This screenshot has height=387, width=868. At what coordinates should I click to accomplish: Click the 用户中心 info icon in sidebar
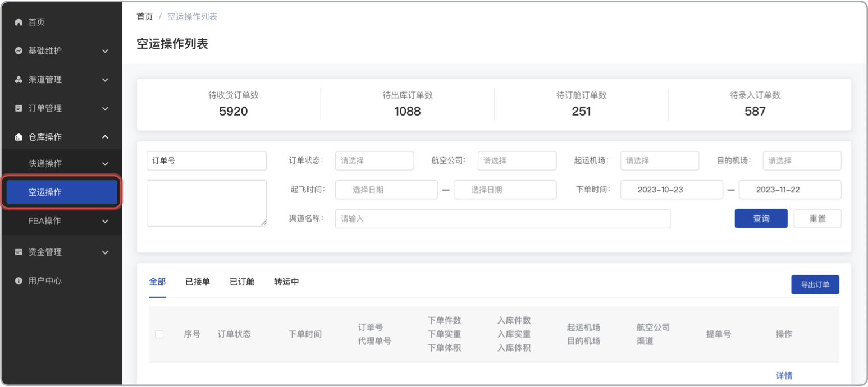click(x=17, y=280)
